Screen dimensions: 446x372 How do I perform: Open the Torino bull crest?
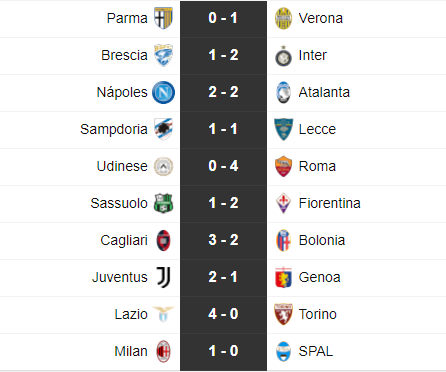click(283, 314)
